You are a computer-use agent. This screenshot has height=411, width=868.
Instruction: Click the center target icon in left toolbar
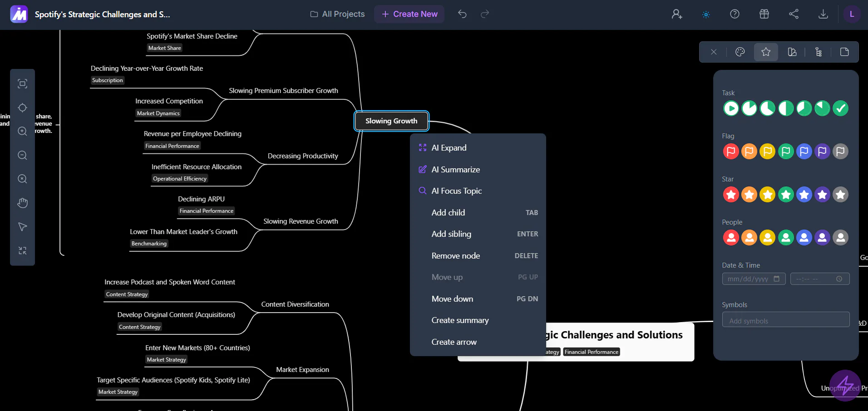(22, 108)
